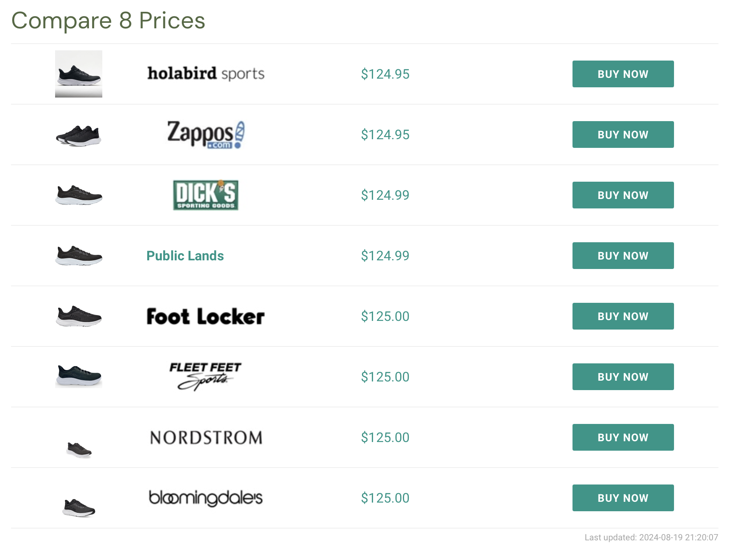Screen dimensions: 735x560
Task: Click the Foot Locker logo
Action: pyautogui.click(x=206, y=316)
